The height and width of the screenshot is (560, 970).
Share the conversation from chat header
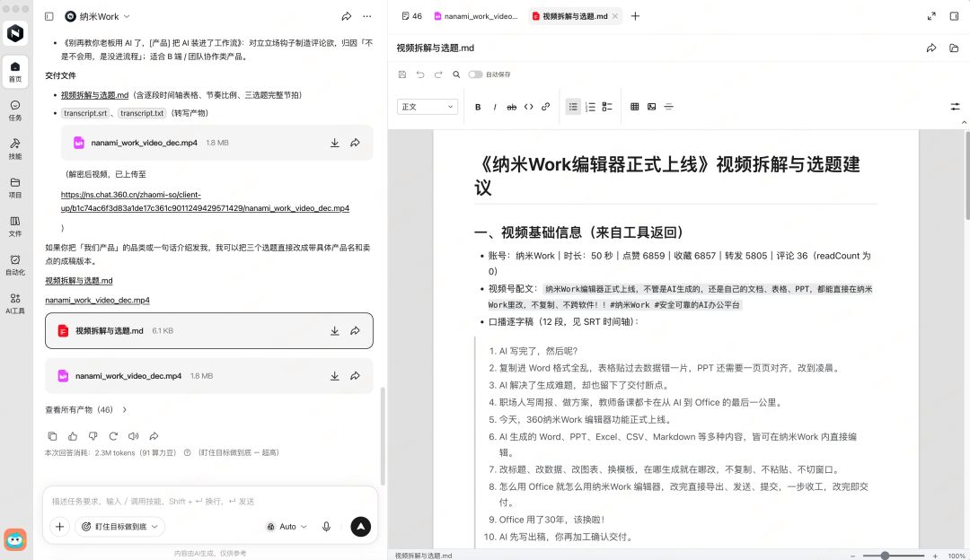[347, 17]
